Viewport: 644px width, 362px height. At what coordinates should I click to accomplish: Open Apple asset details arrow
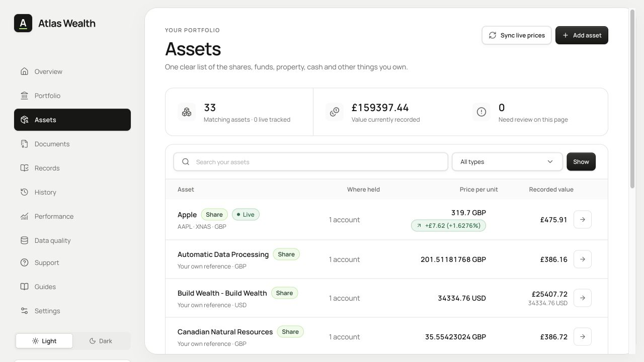[583, 220]
